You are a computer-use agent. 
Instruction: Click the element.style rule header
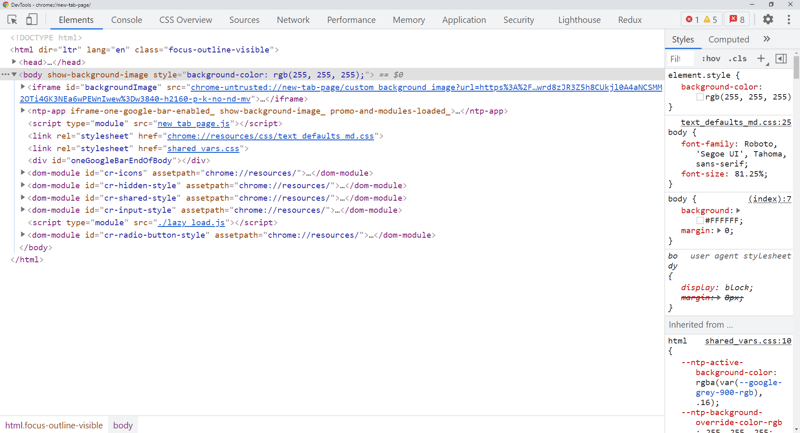[704, 75]
